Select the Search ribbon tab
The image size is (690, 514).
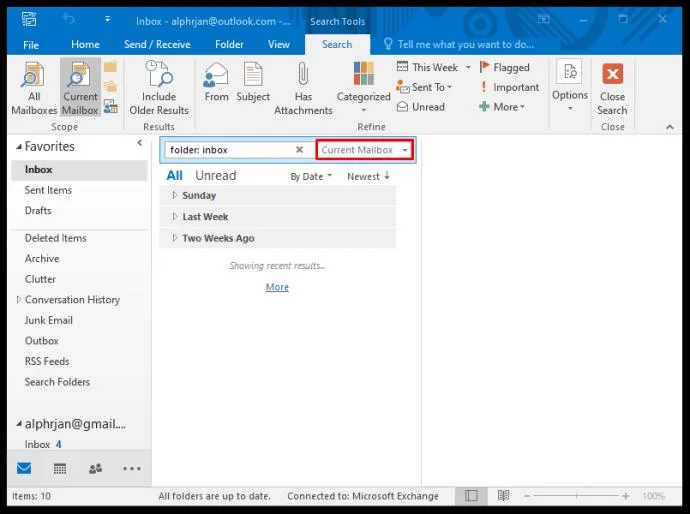337,44
